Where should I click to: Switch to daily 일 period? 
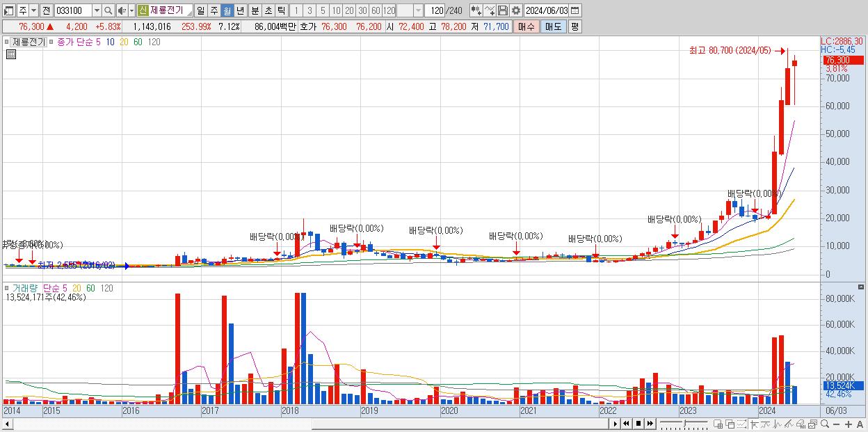pos(200,10)
